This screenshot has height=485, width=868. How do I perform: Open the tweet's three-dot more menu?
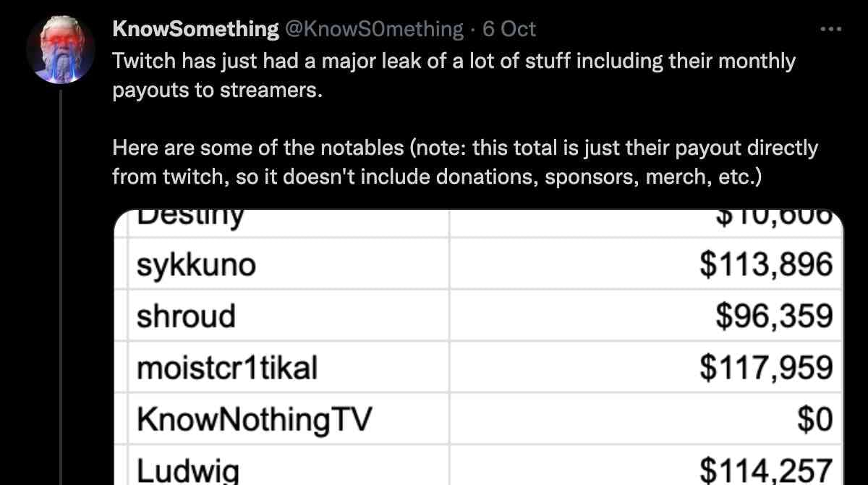tap(830, 30)
